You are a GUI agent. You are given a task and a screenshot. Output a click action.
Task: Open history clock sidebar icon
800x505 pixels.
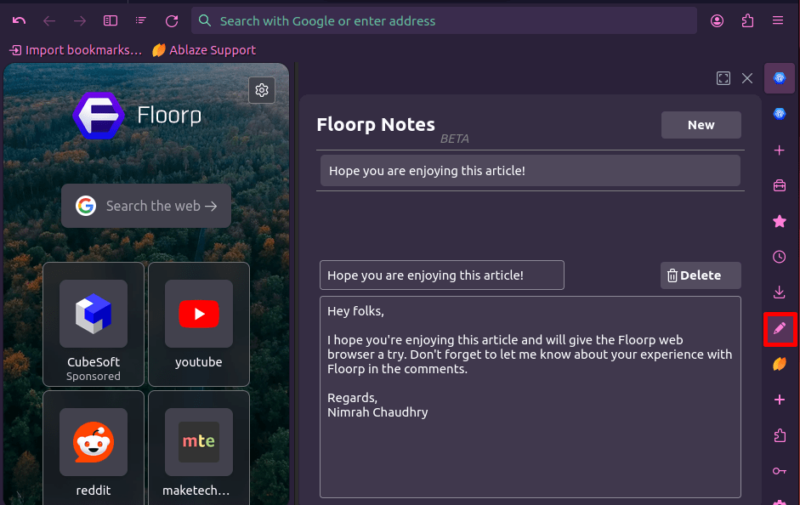coord(779,257)
